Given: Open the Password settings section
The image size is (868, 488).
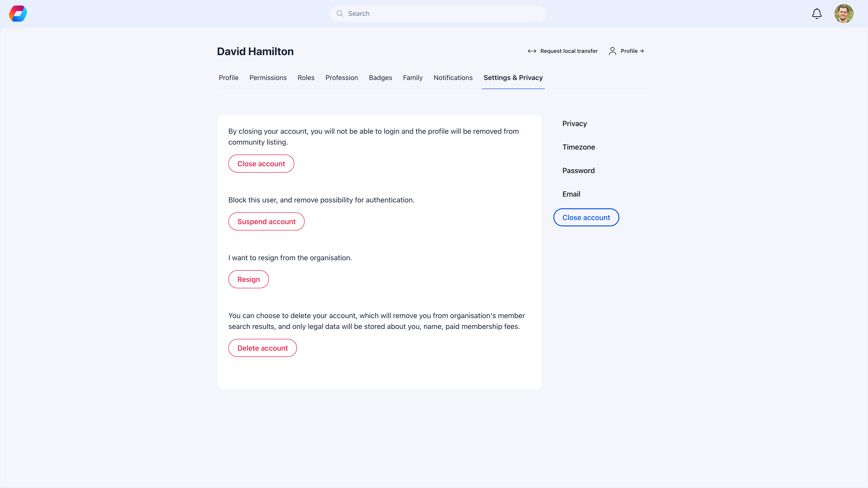Looking at the screenshot, I should point(578,170).
